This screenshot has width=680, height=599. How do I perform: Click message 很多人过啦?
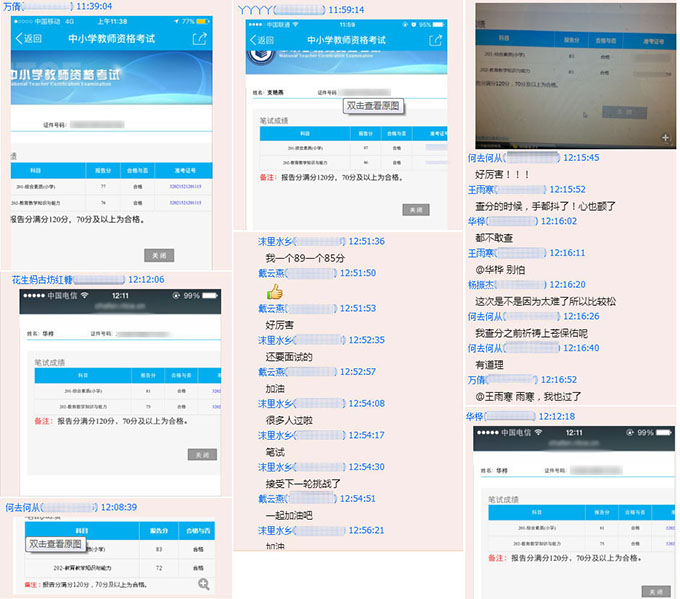(289, 420)
